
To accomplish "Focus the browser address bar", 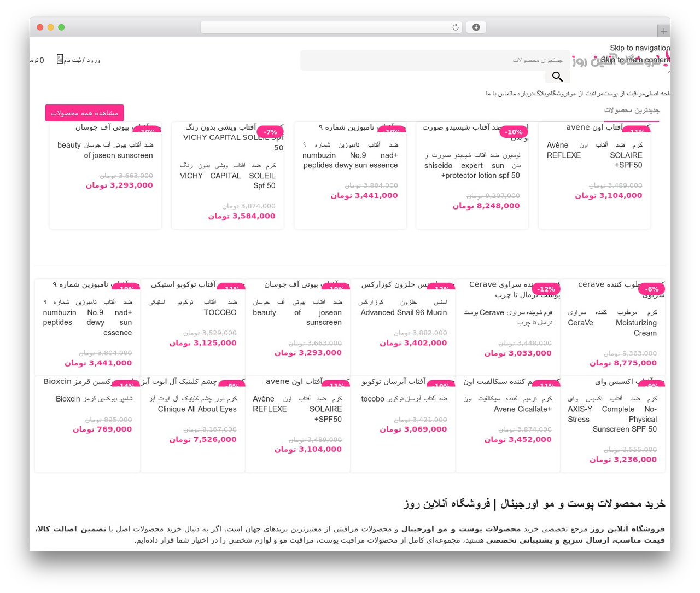I will [331, 27].
